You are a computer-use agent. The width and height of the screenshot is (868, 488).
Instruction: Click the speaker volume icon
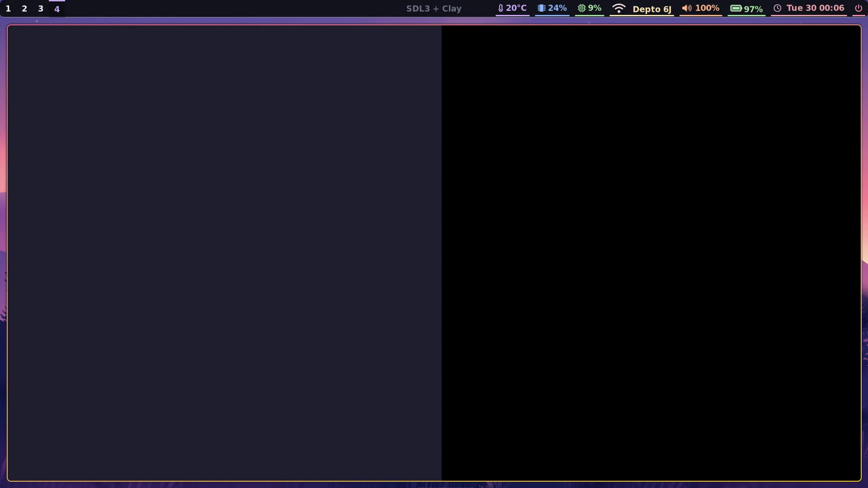tap(687, 8)
